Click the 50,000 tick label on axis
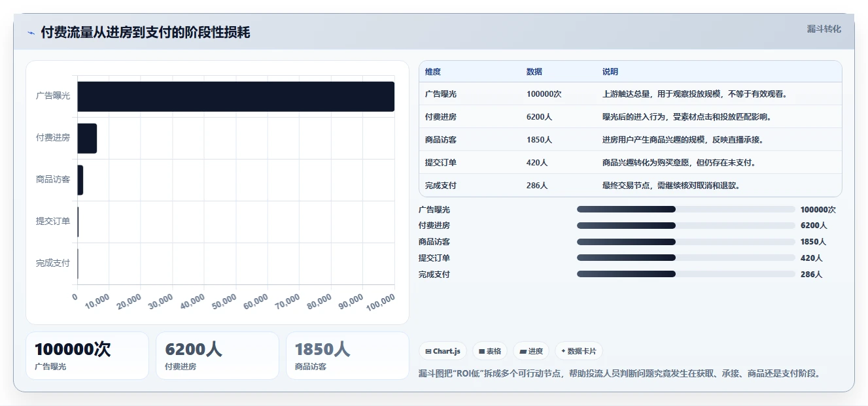Screen dimensions: 868x406 coord(226,301)
